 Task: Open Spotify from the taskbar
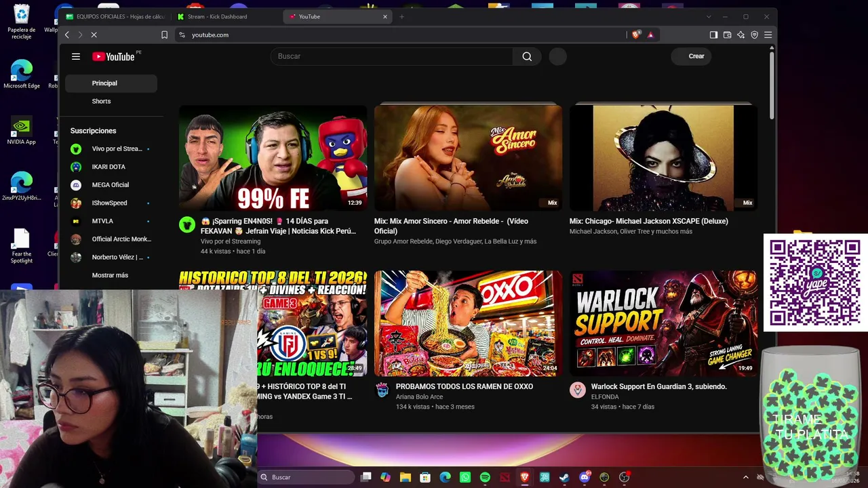(485, 477)
